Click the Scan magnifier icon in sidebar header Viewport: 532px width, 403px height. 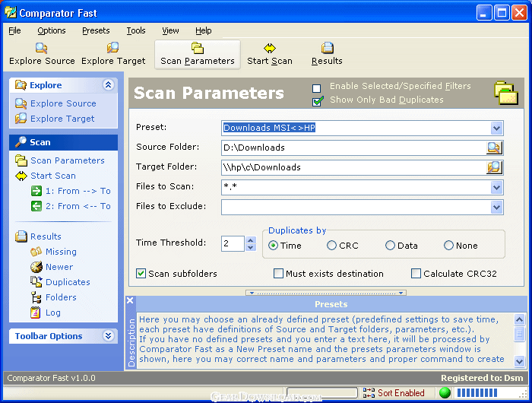pyautogui.click(x=21, y=142)
